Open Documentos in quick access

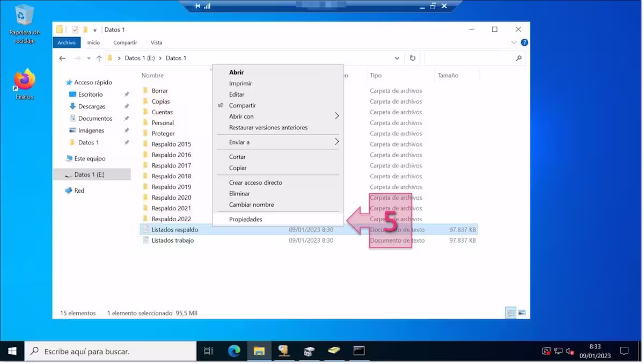click(95, 119)
